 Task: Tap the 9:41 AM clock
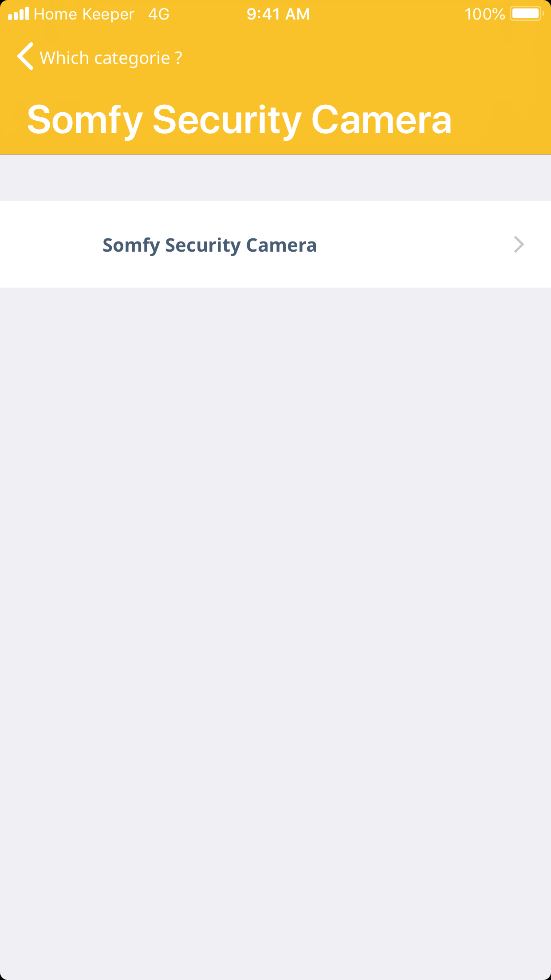pos(278,14)
